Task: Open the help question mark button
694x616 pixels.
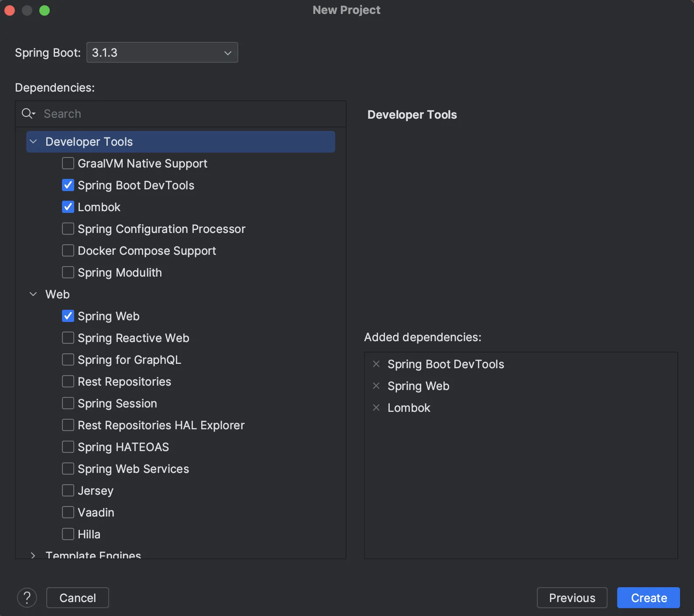Action: (27, 598)
